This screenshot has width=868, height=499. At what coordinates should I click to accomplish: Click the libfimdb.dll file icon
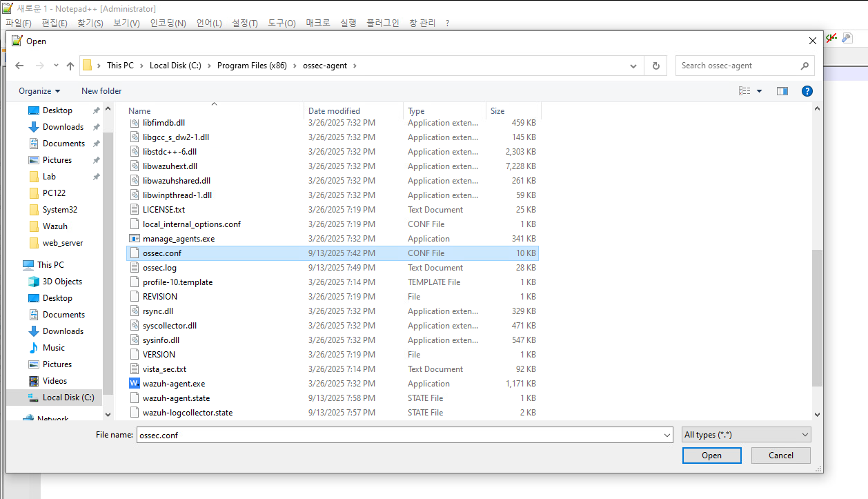click(x=135, y=123)
